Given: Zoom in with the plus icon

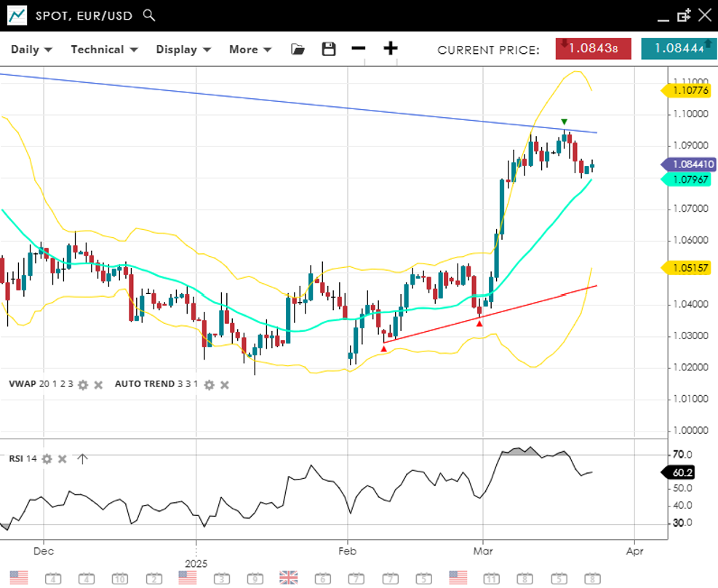Looking at the screenshot, I should click(x=391, y=49).
